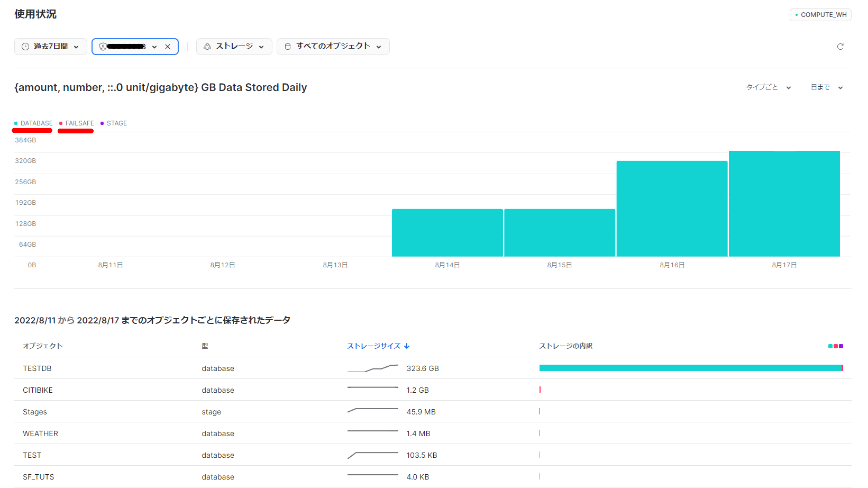Click the stage type cell for Stages
868x488 pixels.
[211, 412]
